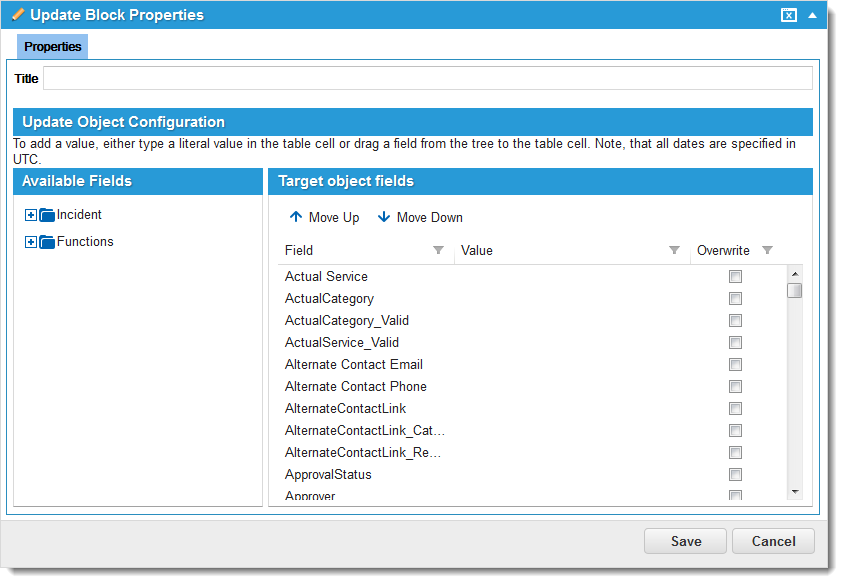
Task: Collapse the dialog using the title bar arrow
Action: 812,15
